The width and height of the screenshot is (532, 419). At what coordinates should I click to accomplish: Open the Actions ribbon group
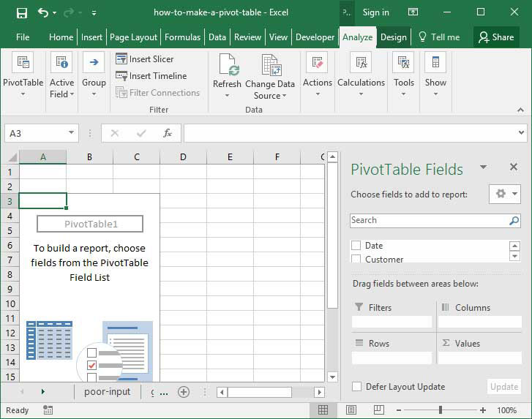pos(318,75)
